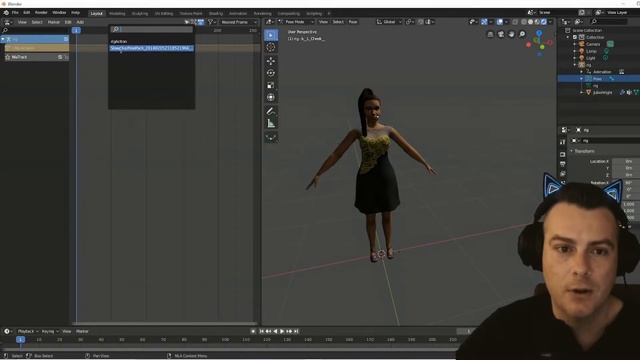640x360 pixels.
Task: Open the Window menu
Action: tap(59, 13)
